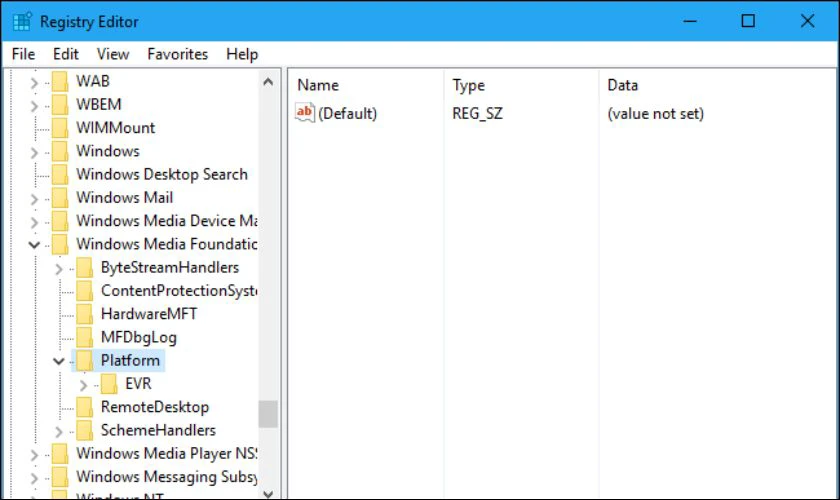The image size is (840, 500).
Task: Expand the SchemeHandlers key
Action: 59,431
